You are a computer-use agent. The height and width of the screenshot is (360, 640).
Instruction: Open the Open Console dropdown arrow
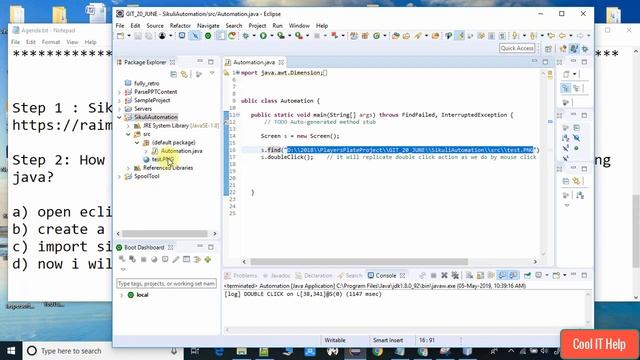pyautogui.click(x=564, y=276)
